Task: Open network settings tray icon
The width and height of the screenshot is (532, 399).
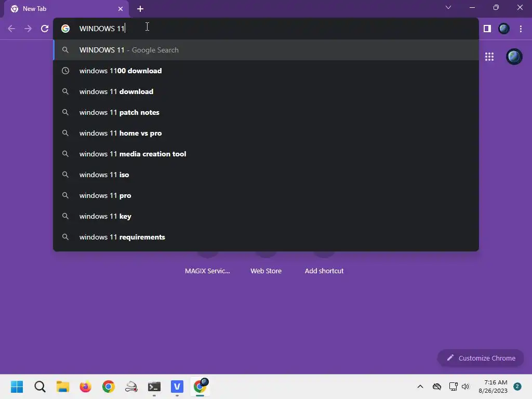Action: [453, 387]
